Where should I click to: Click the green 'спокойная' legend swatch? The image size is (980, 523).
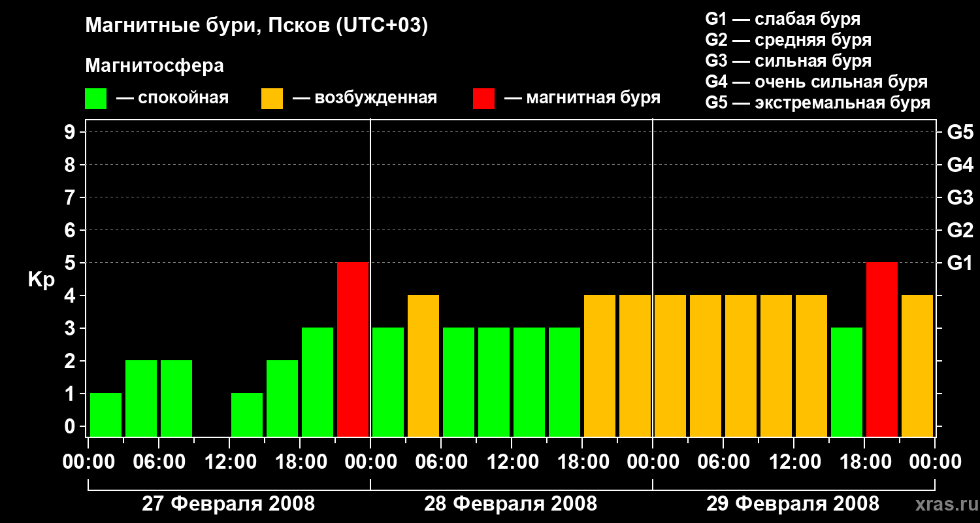[x=95, y=99]
